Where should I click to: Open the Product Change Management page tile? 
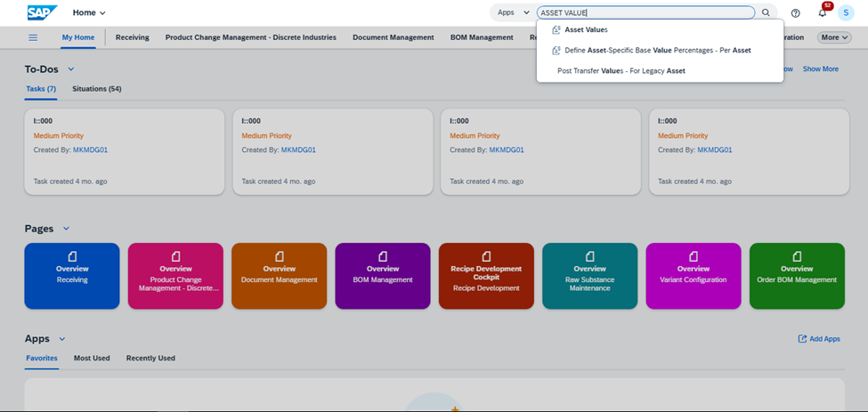tap(175, 275)
